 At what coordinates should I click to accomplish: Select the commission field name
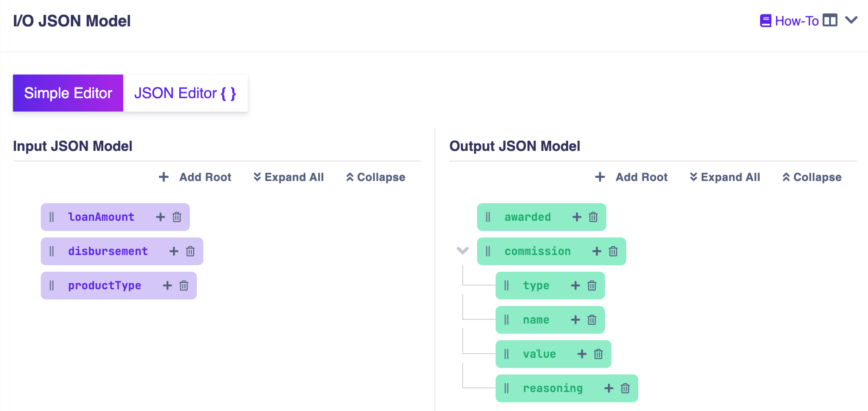538,251
